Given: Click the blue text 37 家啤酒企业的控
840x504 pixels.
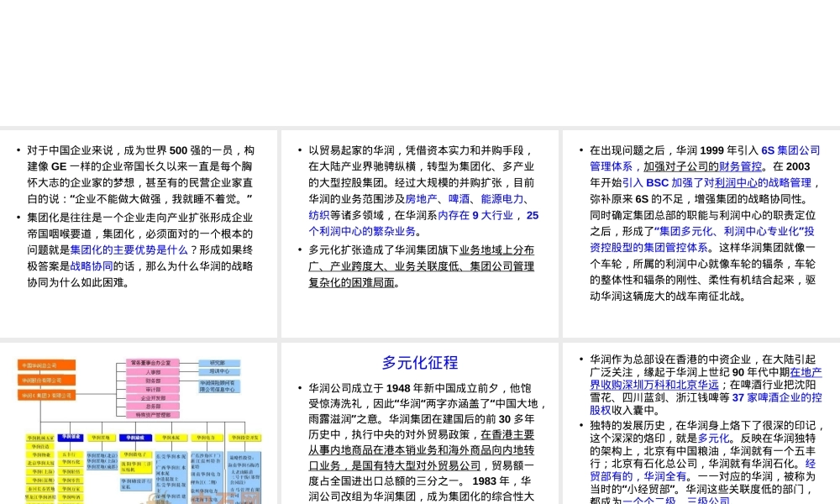Looking at the screenshot, I should (x=777, y=398).
